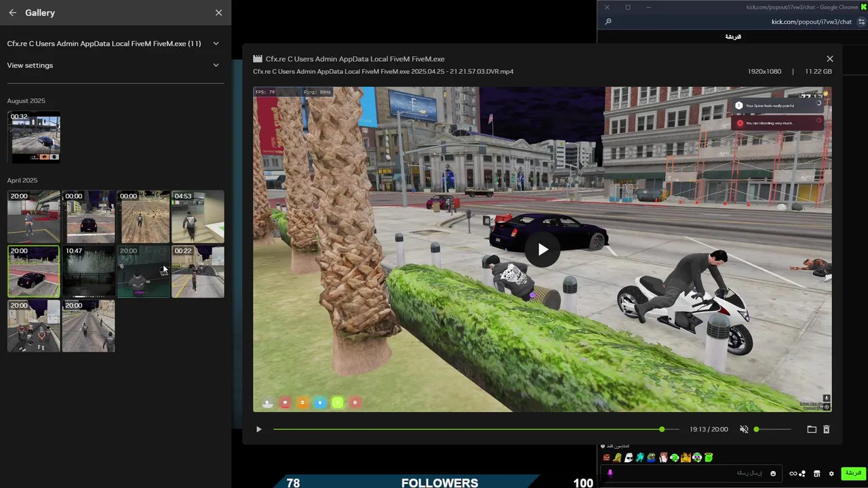Insert the golden castle emote
Screen dimensions: 868x488
[686, 457]
